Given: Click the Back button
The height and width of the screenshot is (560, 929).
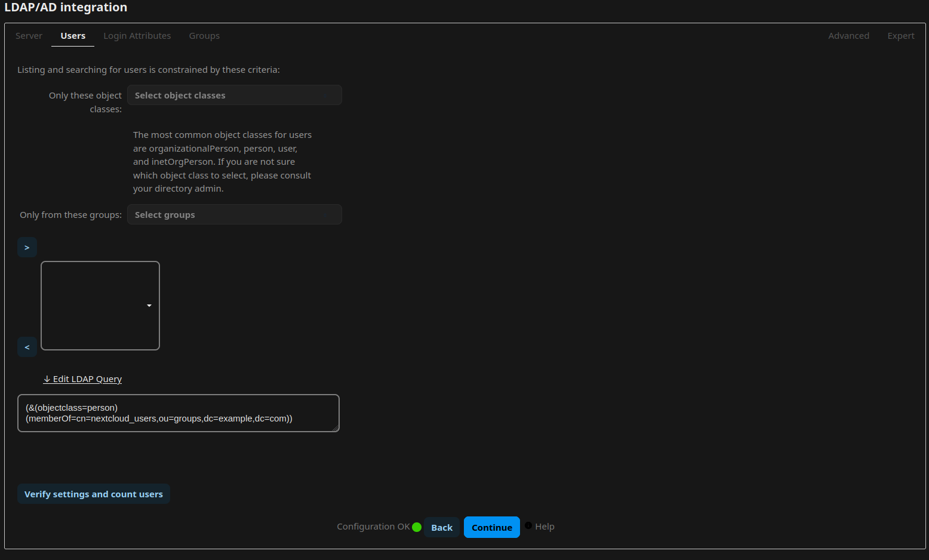Looking at the screenshot, I should 442,527.
